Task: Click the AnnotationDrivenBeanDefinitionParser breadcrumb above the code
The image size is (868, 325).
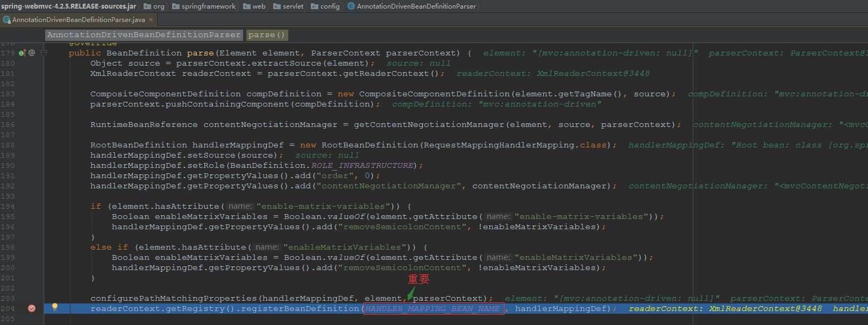Action: pos(144,35)
